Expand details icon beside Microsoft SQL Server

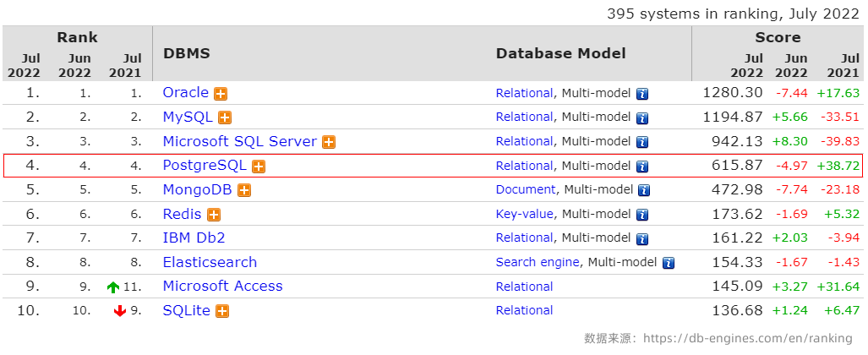(329, 142)
